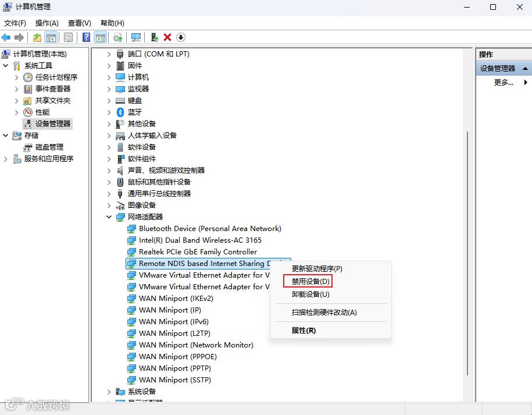Screen dimensions: 532x415
Task: Click the 任务计划程序 clock icon
Action: (28, 77)
